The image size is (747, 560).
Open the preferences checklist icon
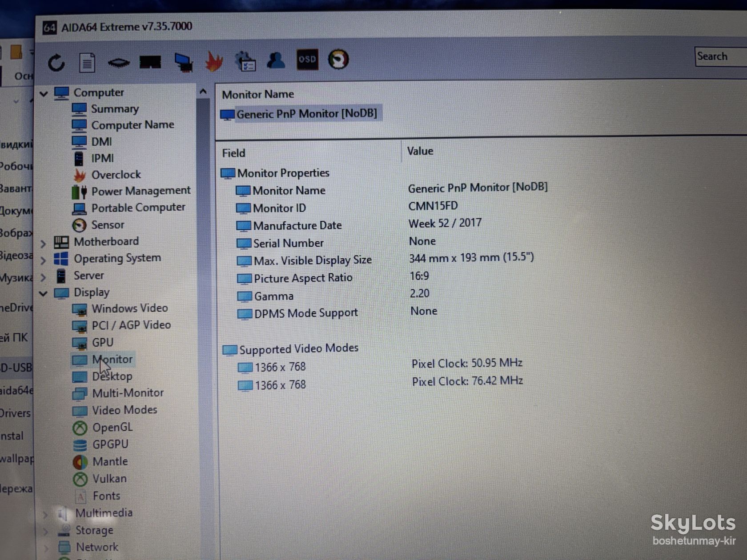(x=245, y=61)
